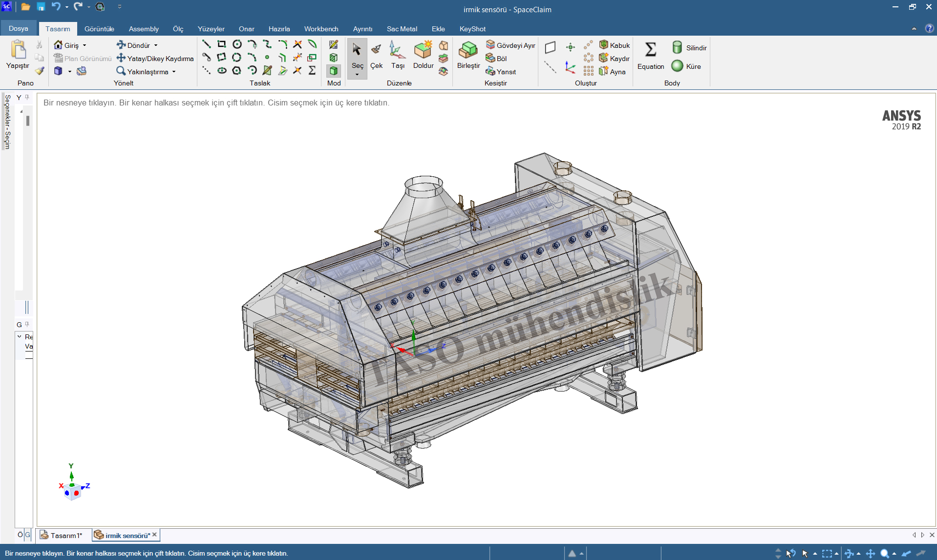
Task: Open the help question mark icon
Action: (929, 28)
